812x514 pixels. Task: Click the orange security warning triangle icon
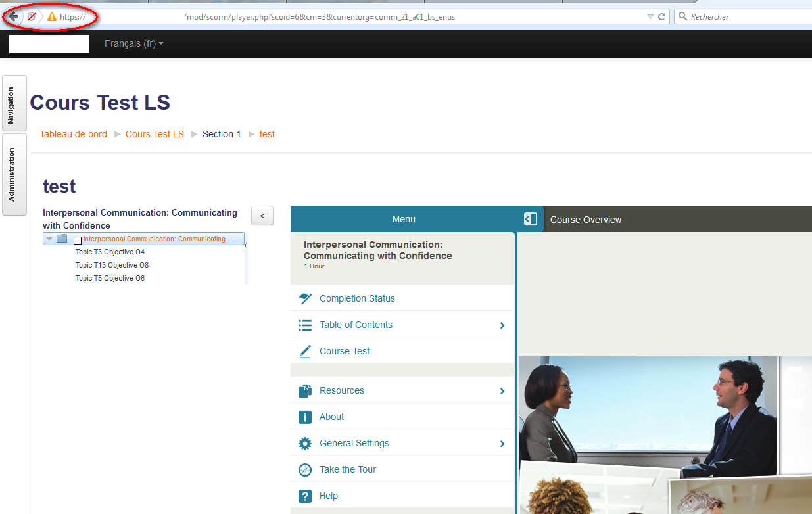(52, 16)
